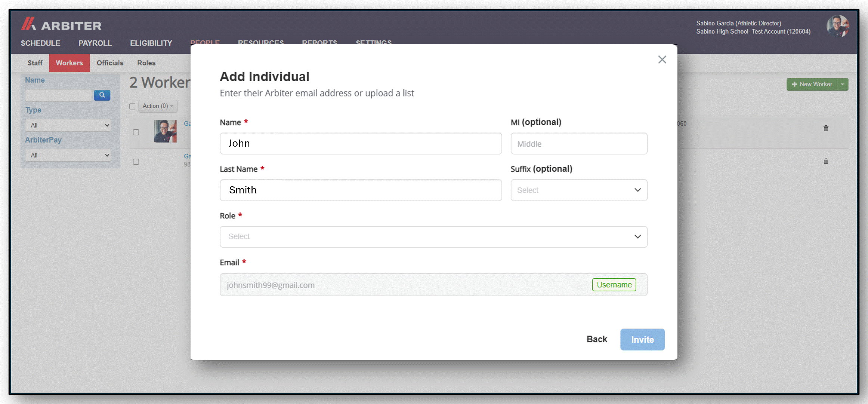Click the green Username badge

pos(614,285)
